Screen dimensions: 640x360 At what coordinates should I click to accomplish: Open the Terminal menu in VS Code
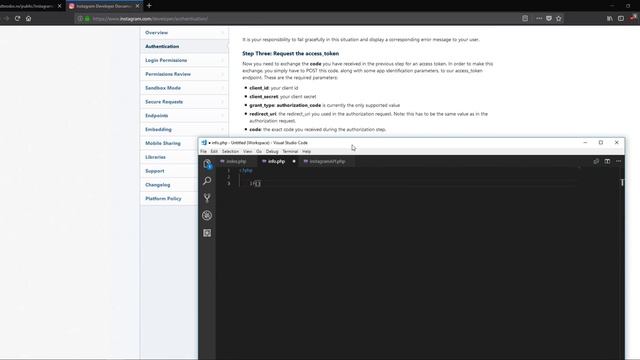(x=290, y=151)
